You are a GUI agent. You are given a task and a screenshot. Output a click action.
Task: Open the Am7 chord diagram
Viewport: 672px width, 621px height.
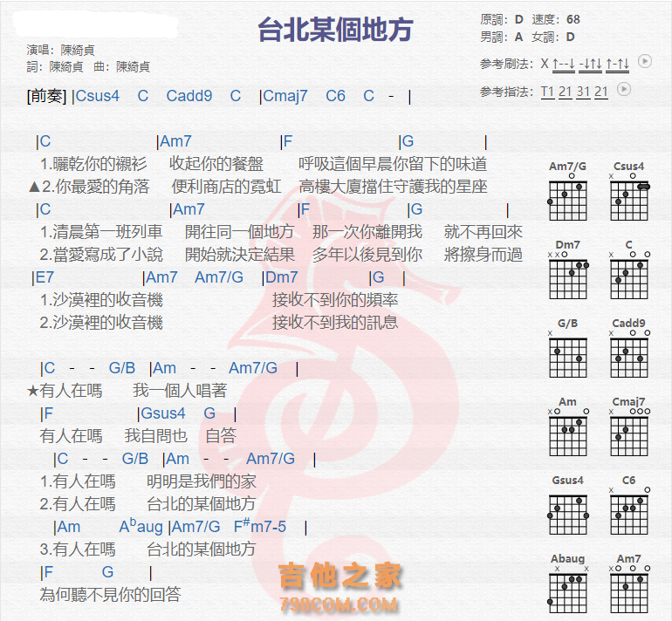[628, 583]
